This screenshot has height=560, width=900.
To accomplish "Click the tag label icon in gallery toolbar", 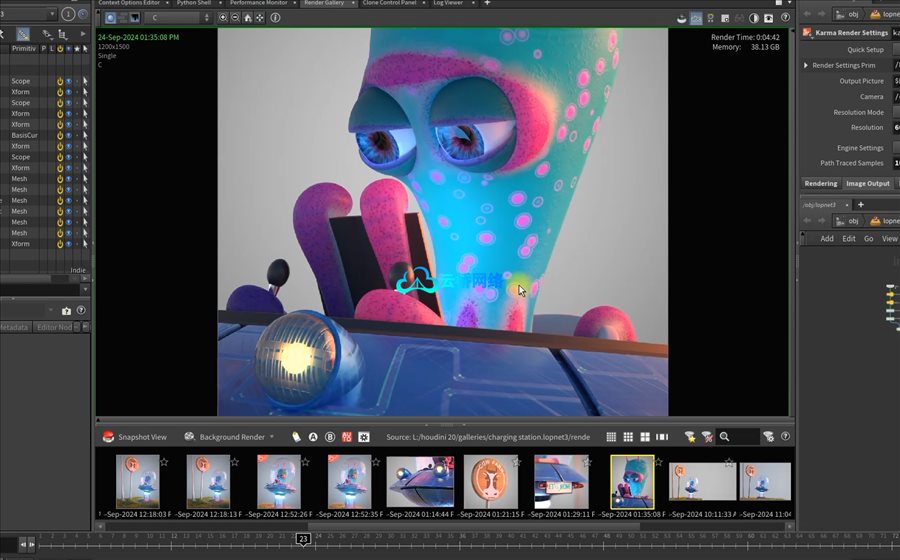I will tap(296, 437).
